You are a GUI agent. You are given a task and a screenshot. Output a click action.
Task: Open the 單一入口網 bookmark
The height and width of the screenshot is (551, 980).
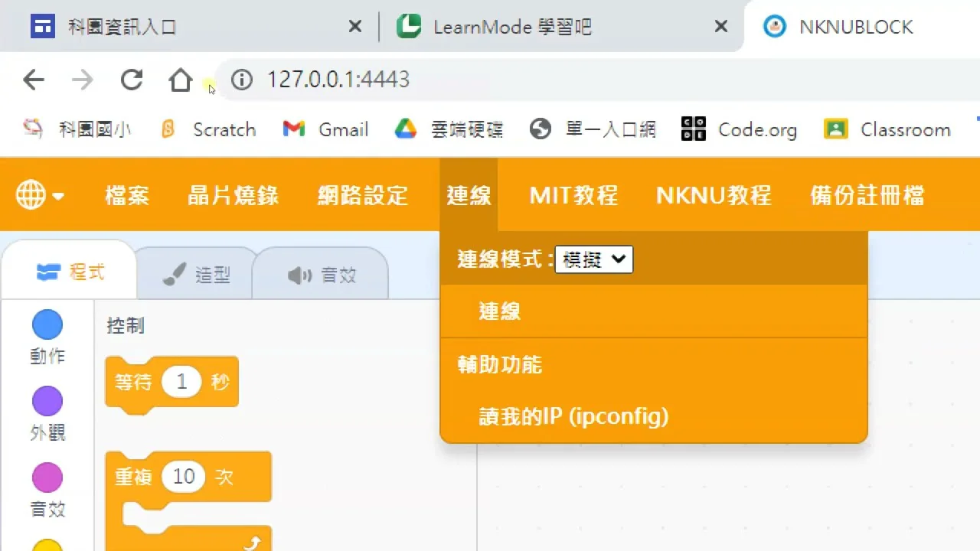[593, 129]
